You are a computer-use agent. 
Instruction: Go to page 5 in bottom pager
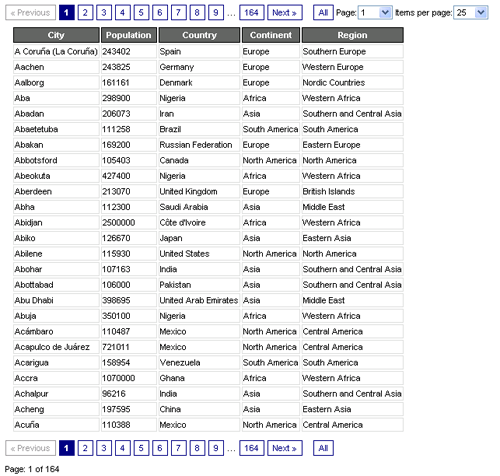coord(141,448)
